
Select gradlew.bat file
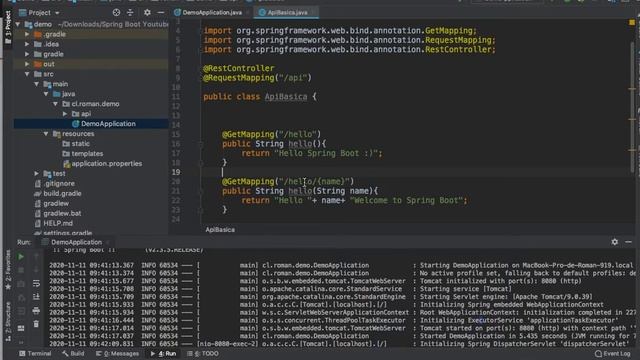coord(58,213)
